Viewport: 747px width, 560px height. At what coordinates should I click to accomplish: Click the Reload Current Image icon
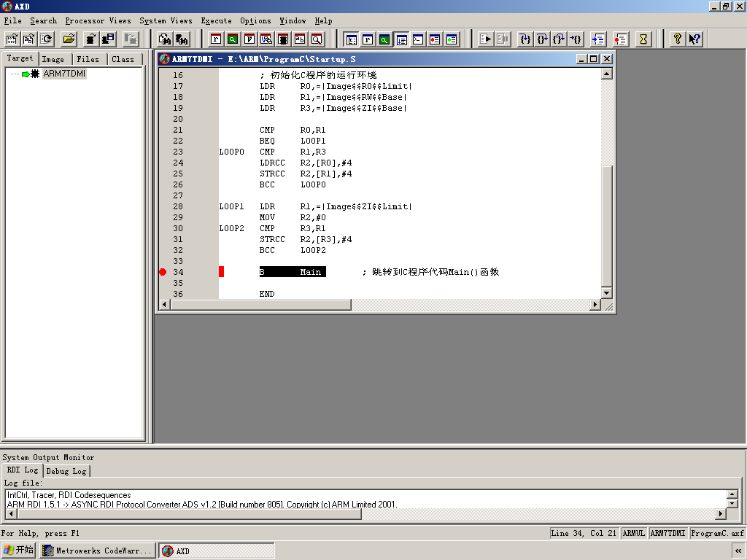[46, 39]
